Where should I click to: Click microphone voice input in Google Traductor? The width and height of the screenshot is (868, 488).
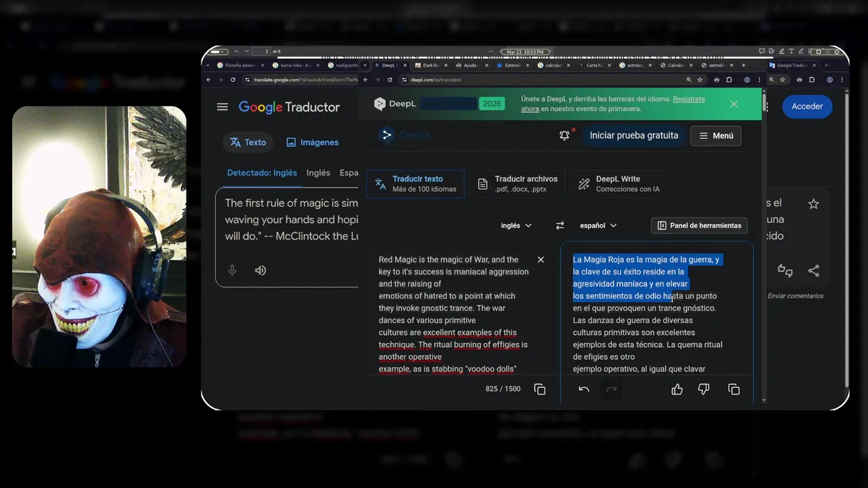232,270
